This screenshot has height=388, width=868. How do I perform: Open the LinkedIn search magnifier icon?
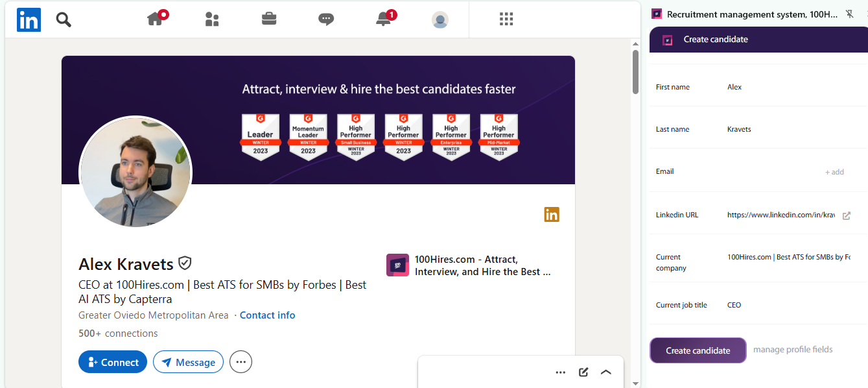(64, 19)
